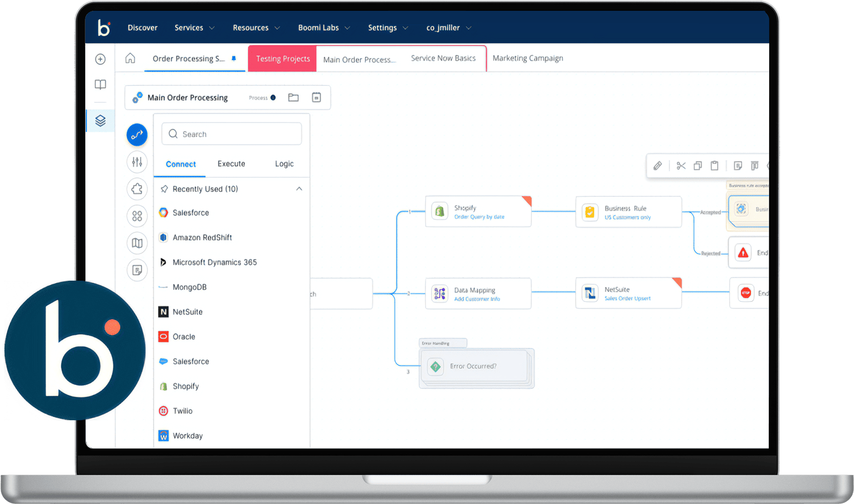854x504 pixels.
Task: Click the calendar icon in process header
Action: pyautogui.click(x=317, y=97)
